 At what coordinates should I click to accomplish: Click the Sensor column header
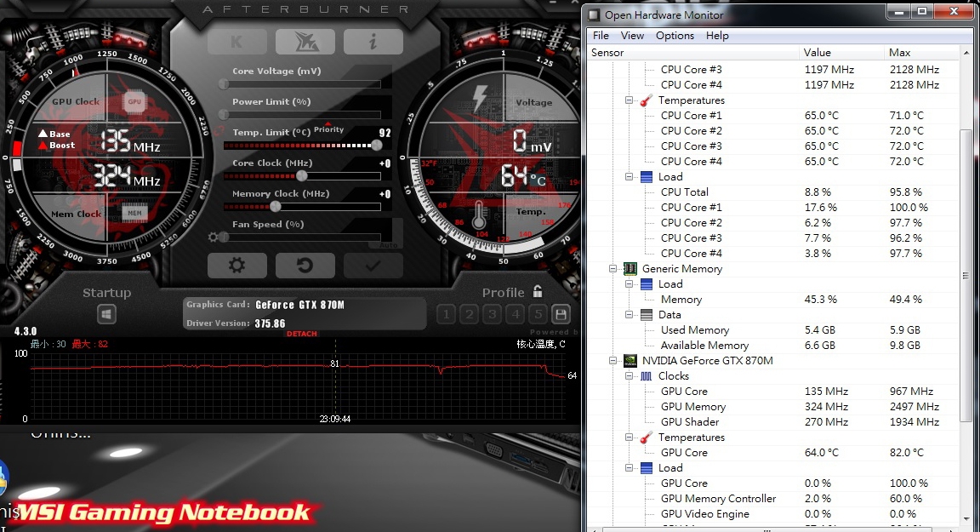(x=693, y=53)
